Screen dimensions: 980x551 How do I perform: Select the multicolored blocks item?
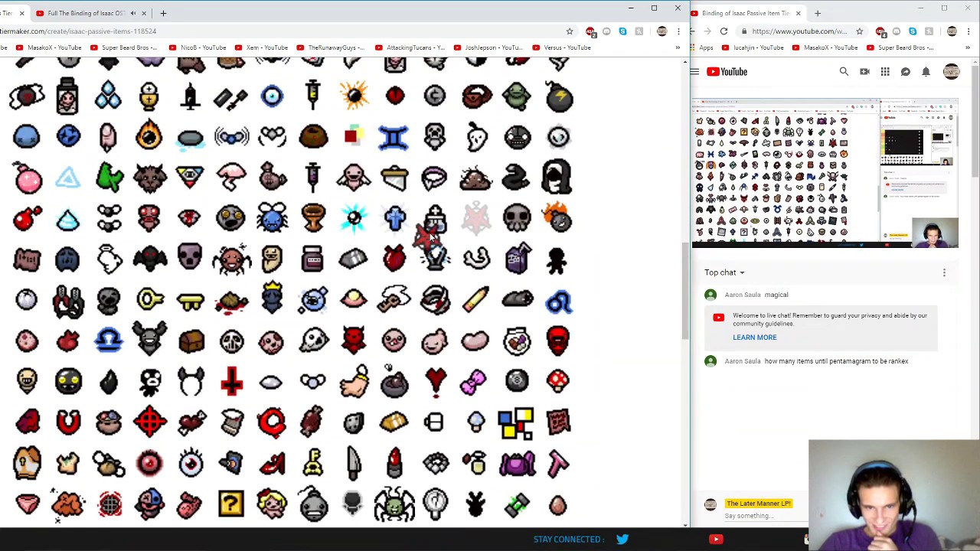pos(516,423)
